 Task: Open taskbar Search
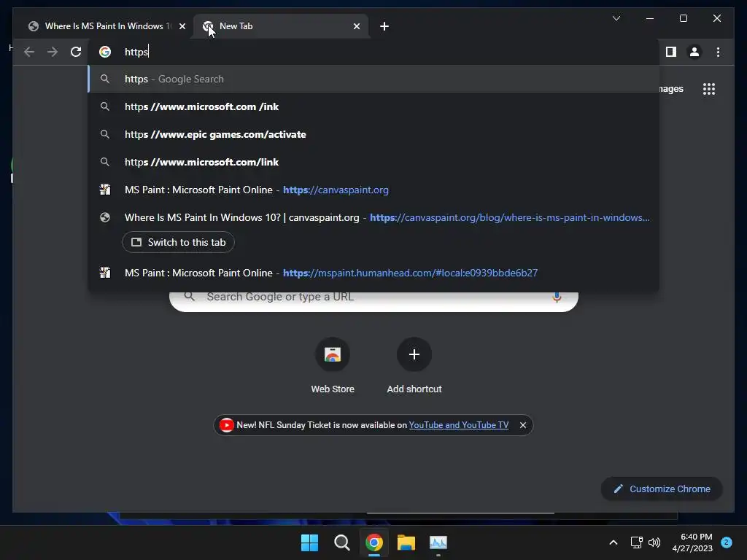(x=341, y=542)
